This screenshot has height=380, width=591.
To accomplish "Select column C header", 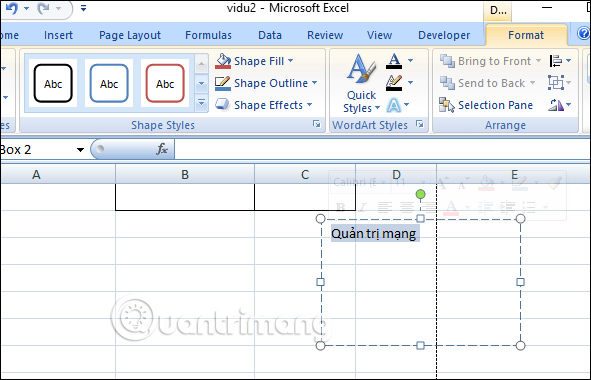I will pos(305,174).
